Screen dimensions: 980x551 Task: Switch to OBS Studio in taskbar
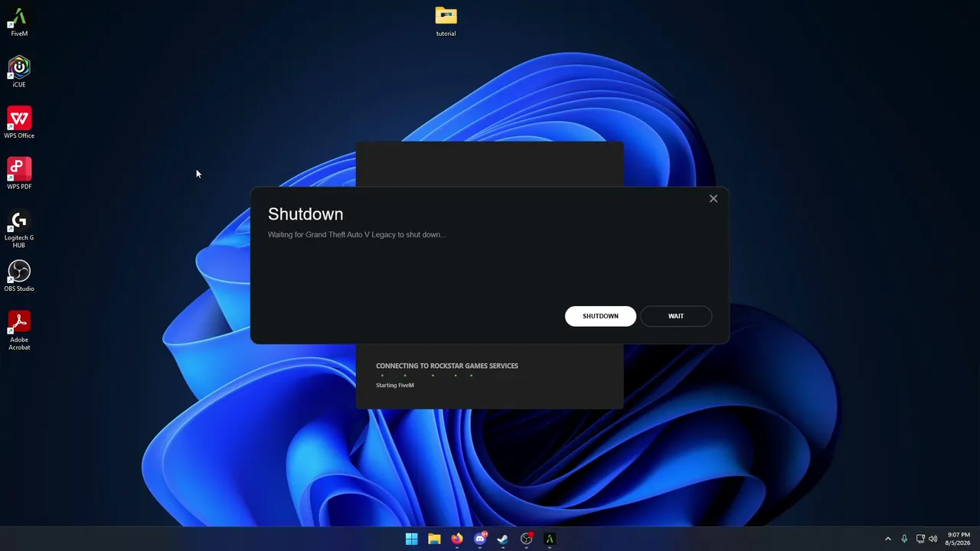click(527, 539)
